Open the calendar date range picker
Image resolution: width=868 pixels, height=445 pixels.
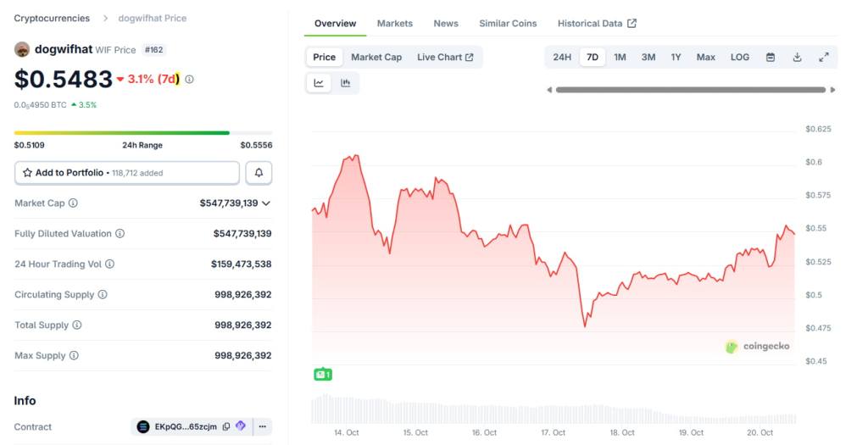click(x=771, y=58)
